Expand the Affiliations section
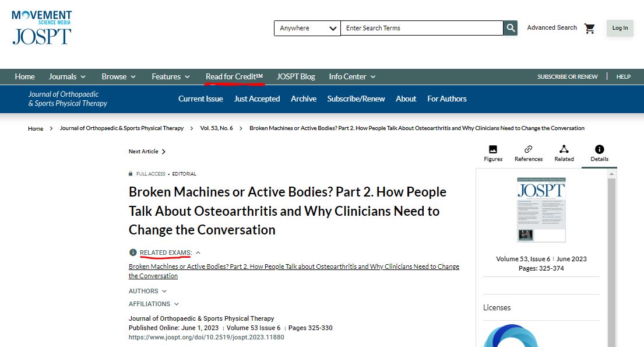This screenshot has height=347, width=644. pyautogui.click(x=154, y=304)
